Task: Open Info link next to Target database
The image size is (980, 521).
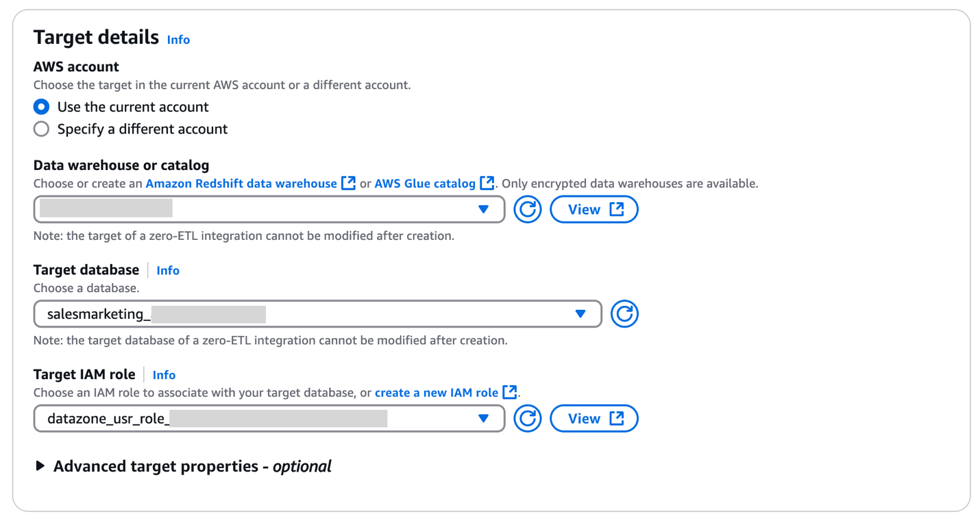Action: 168,270
